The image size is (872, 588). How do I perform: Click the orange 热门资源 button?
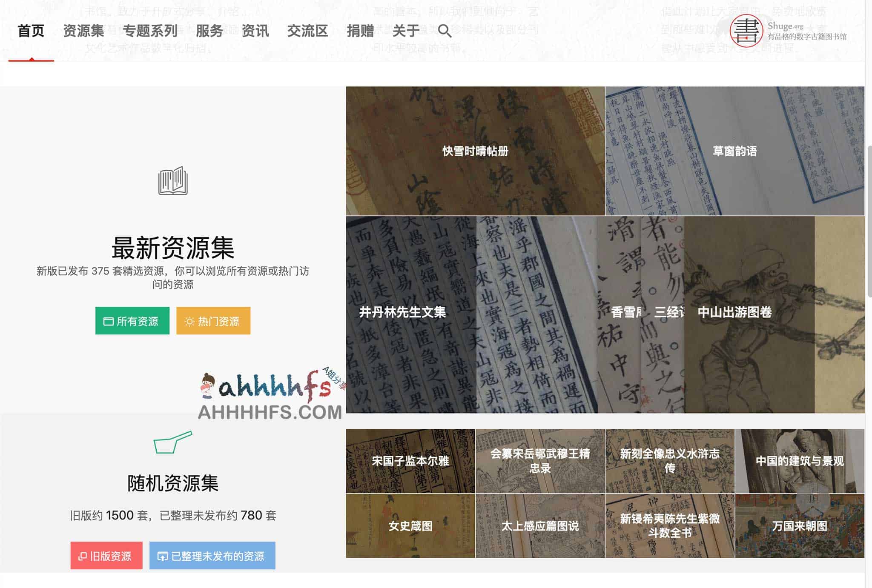point(213,321)
